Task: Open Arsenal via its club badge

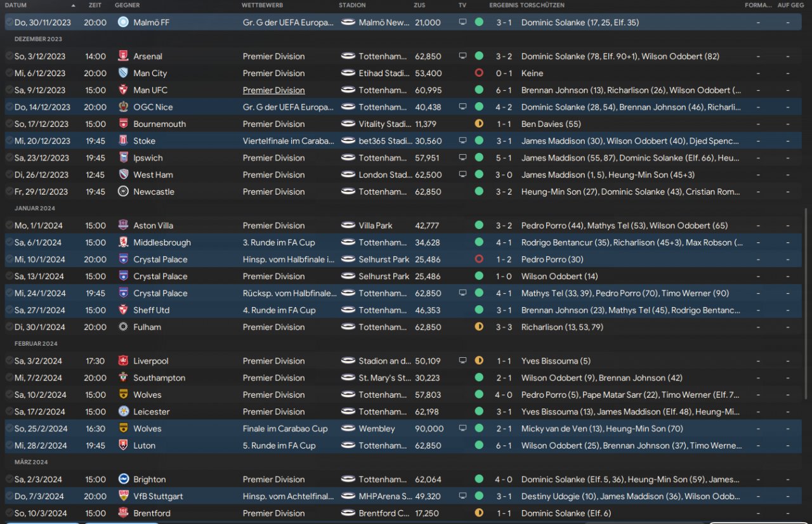Action: 123,56
